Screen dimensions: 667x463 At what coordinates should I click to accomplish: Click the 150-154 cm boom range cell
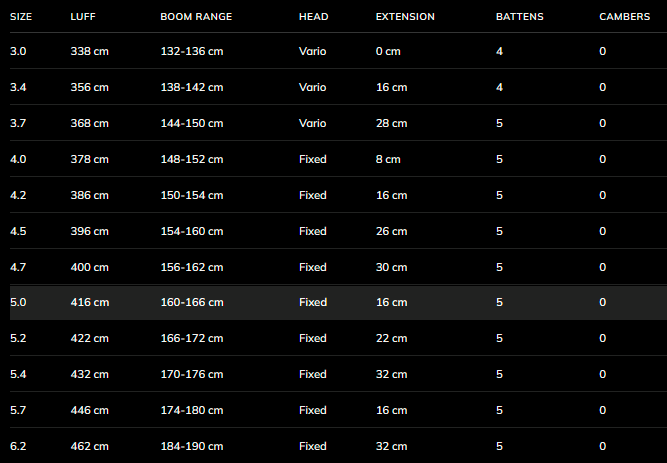(192, 195)
